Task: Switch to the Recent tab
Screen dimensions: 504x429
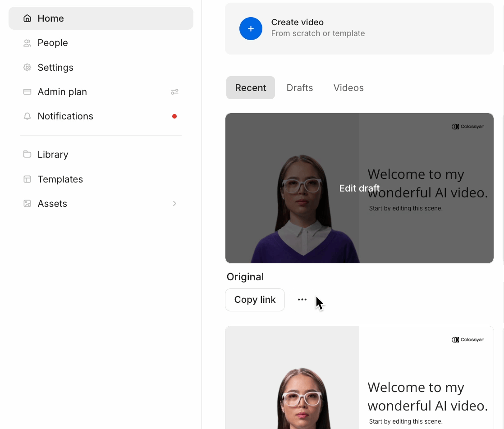Action: tap(251, 88)
